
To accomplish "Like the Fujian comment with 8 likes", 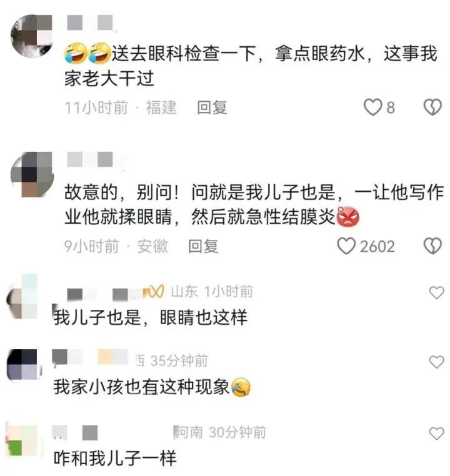I will coord(372,107).
